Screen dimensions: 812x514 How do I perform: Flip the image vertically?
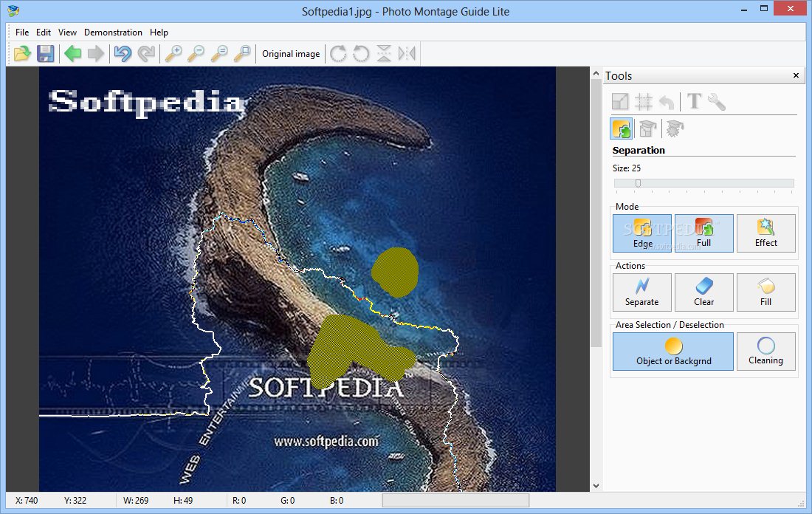pyautogui.click(x=384, y=53)
